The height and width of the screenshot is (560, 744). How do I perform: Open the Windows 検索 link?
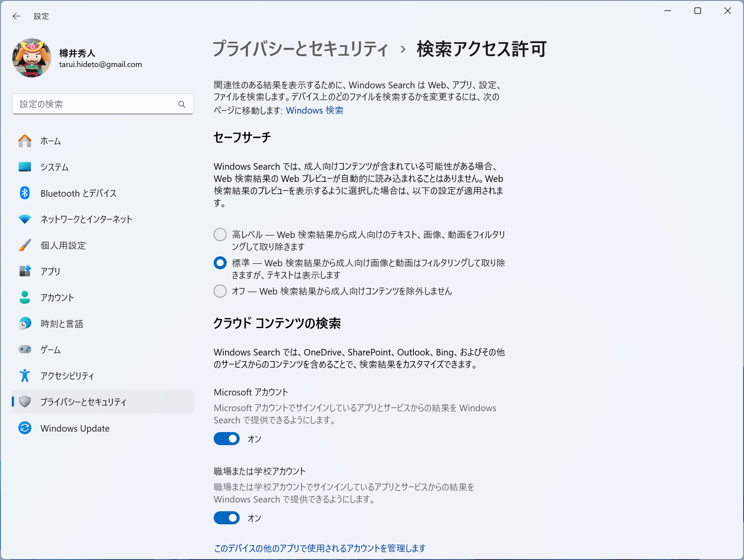pos(314,110)
